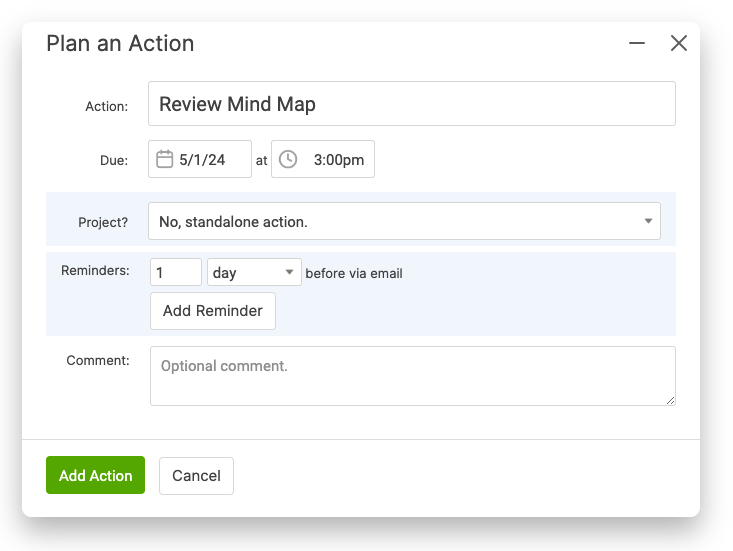Viewport: 733px width, 551px height.
Task: Click the Add Reminder button
Action: click(213, 311)
